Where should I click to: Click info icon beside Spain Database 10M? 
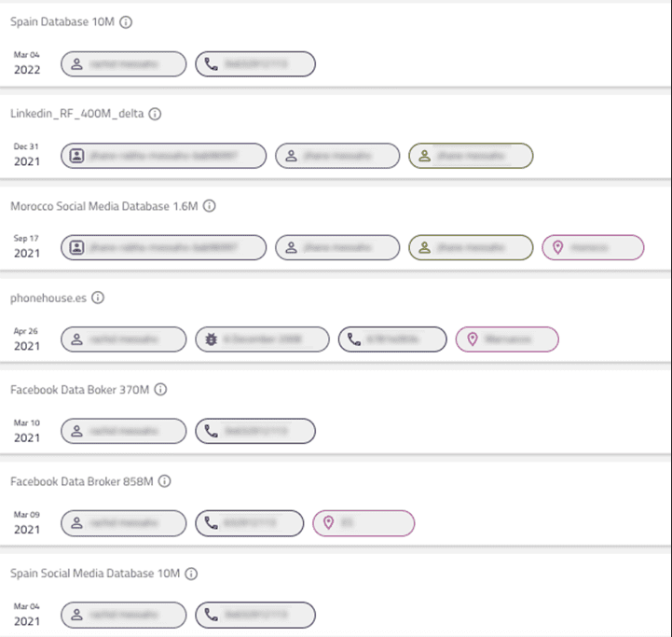pos(126,21)
